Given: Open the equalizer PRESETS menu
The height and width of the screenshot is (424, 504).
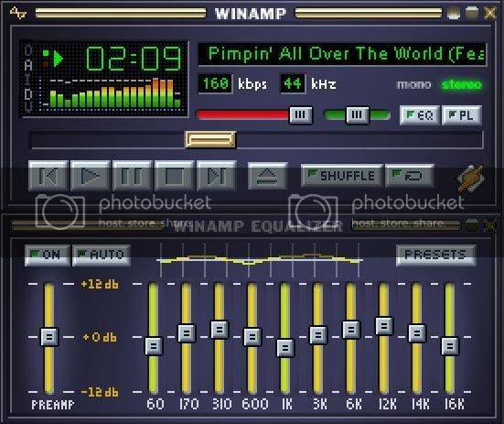Looking at the screenshot, I should [436, 255].
